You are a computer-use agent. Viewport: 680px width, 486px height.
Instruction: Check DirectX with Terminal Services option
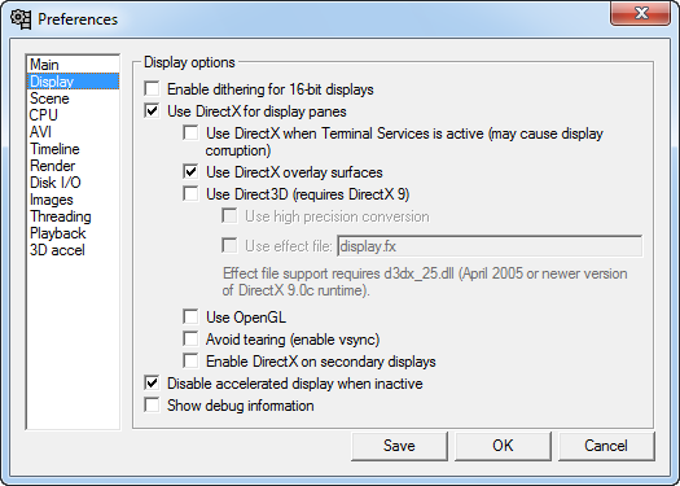(191, 133)
